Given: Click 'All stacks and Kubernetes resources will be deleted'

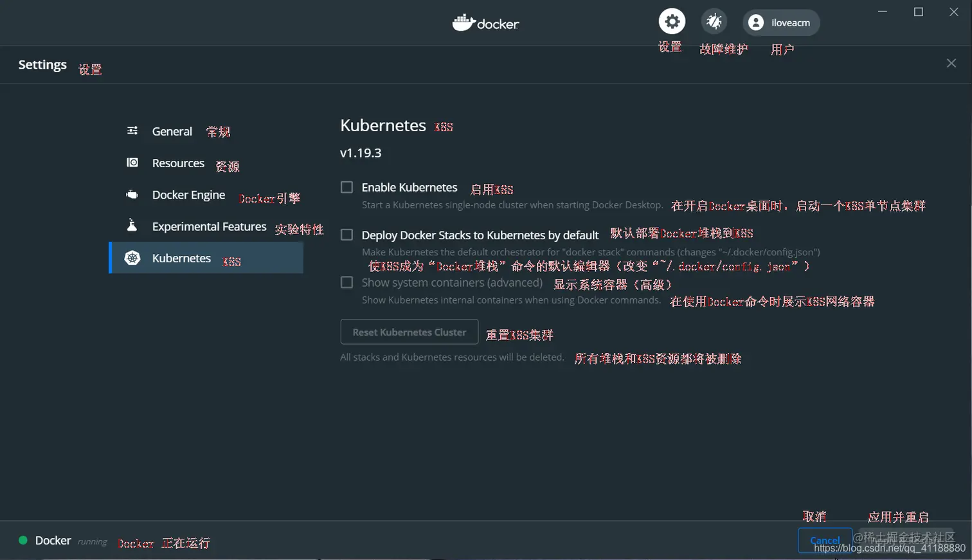Looking at the screenshot, I should (x=452, y=357).
